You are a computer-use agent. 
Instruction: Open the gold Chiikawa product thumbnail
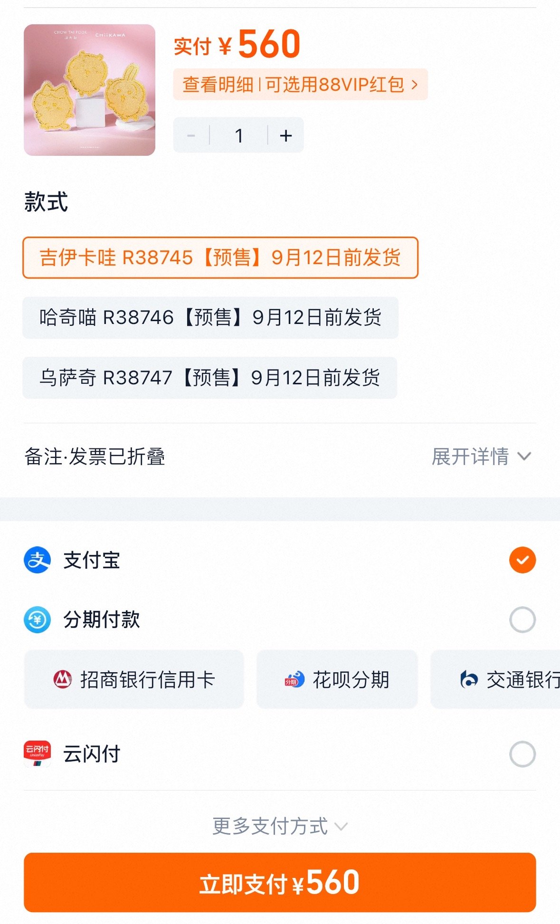click(x=90, y=90)
